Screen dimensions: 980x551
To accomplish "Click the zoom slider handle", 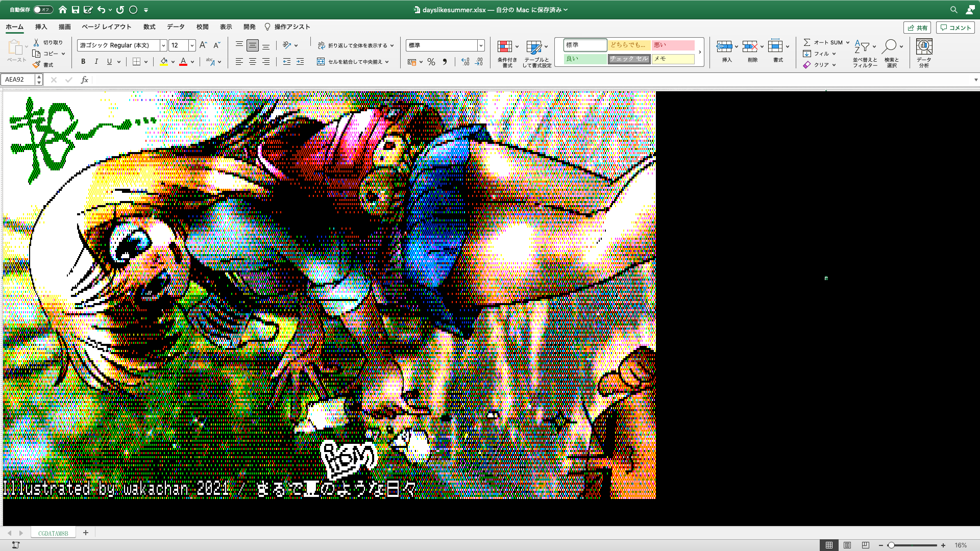I will pyautogui.click(x=891, y=545).
